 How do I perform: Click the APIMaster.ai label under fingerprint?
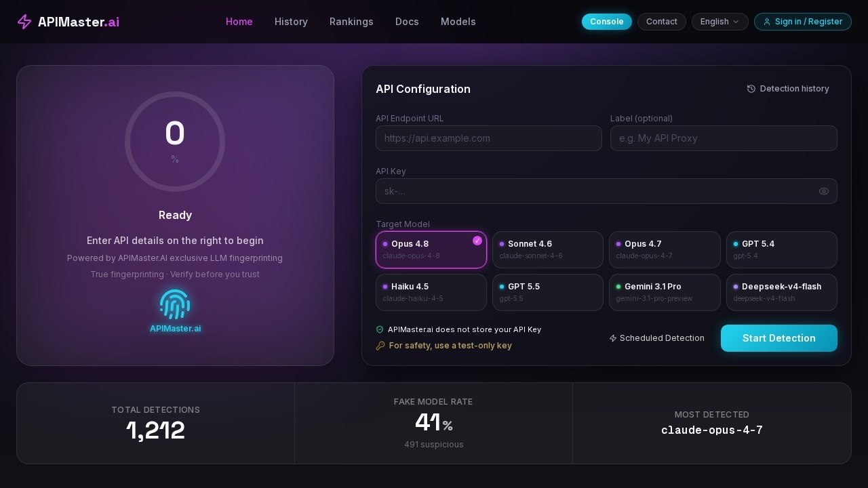(x=175, y=329)
